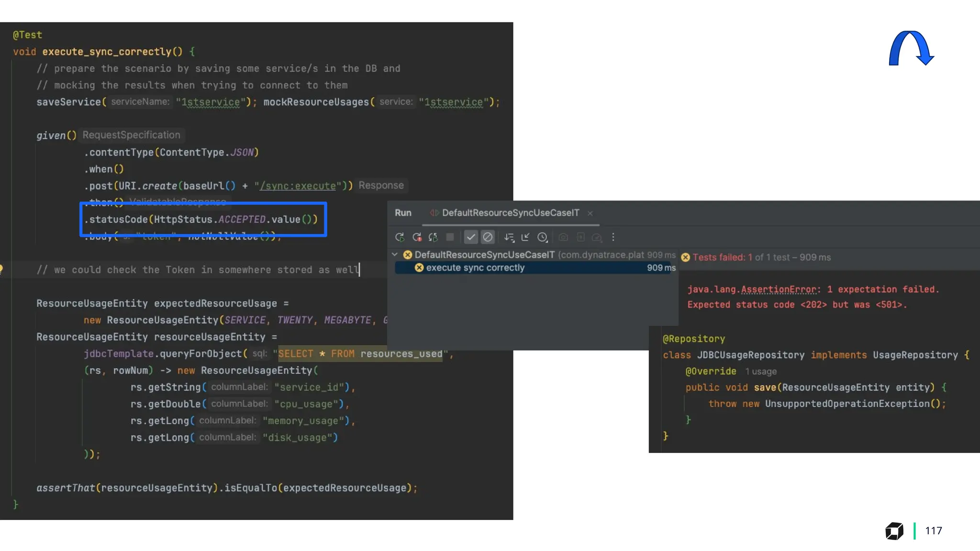980x551 pixels.
Task: Click the AssertionError link in output
Action: coord(779,289)
